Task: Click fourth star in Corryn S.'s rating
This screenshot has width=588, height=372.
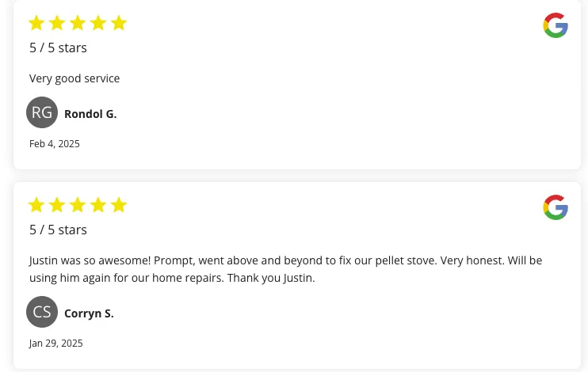Action: pyautogui.click(x=98, y=206)
